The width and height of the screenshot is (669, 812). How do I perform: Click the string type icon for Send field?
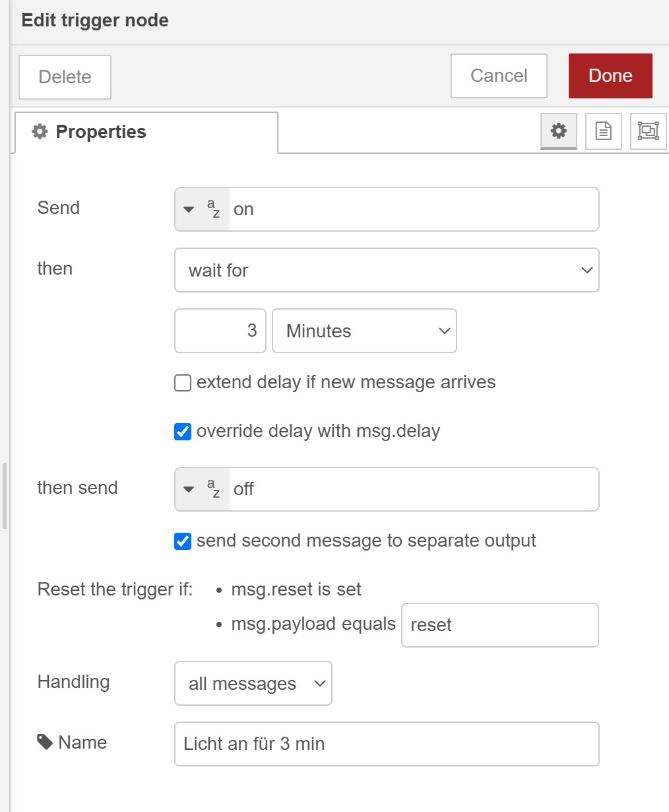tap(213, 209)
